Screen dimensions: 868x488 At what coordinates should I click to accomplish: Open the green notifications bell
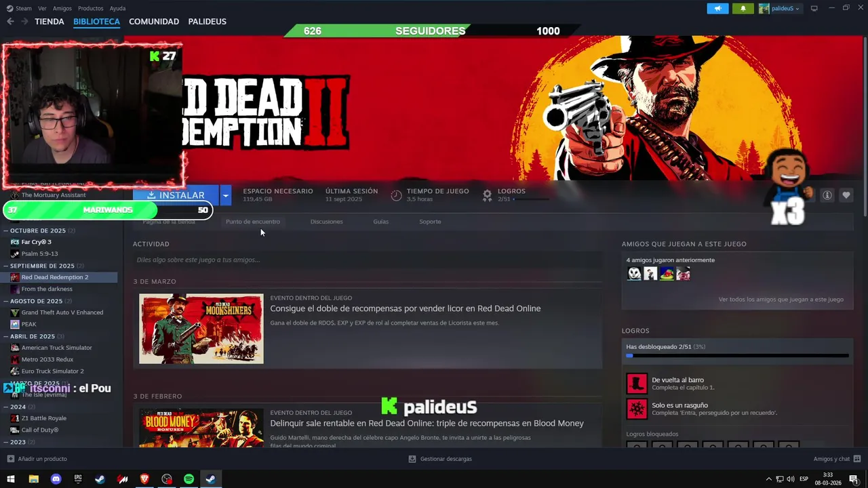[743, 8]
